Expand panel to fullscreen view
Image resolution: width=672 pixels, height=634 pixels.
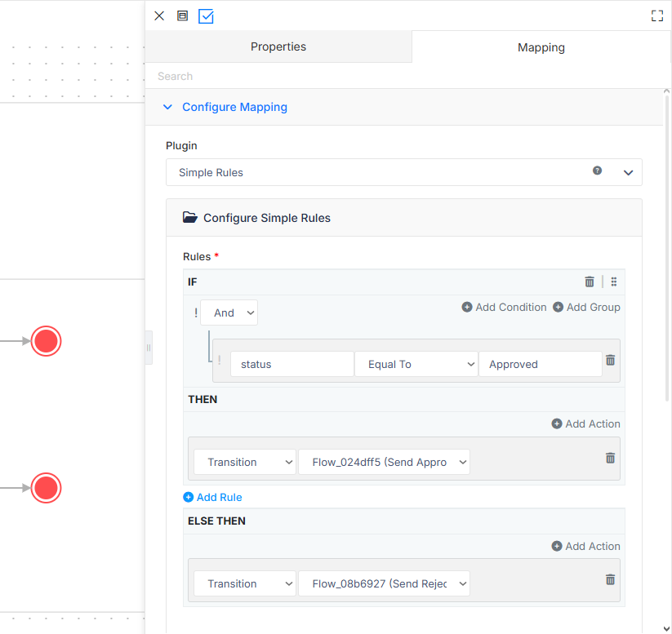coord(657,16)
